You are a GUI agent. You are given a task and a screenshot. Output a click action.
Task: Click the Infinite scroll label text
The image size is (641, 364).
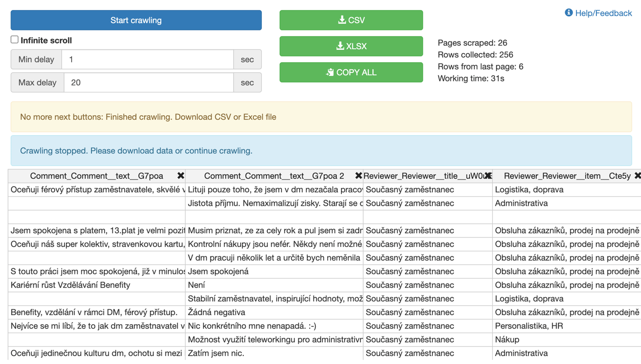coord(46,40)
